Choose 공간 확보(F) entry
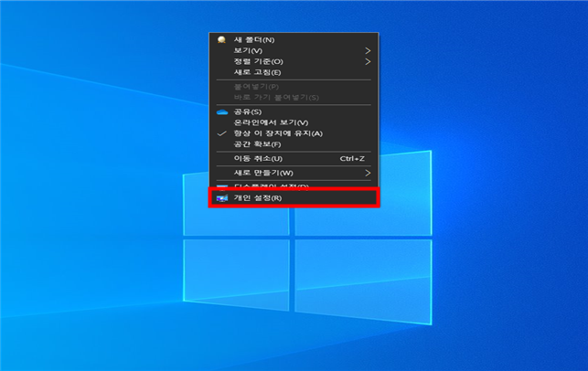Viewport: 588px width, 371px height. tap(294, 144)
